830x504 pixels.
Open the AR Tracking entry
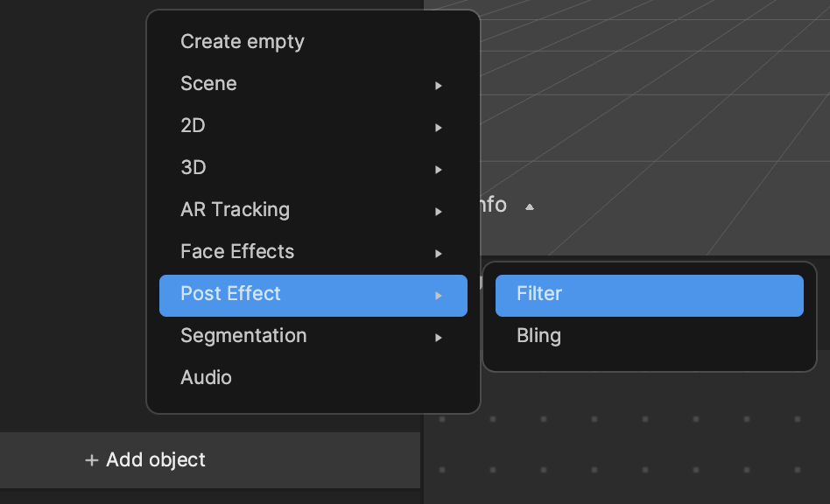[x=313, y=210]
